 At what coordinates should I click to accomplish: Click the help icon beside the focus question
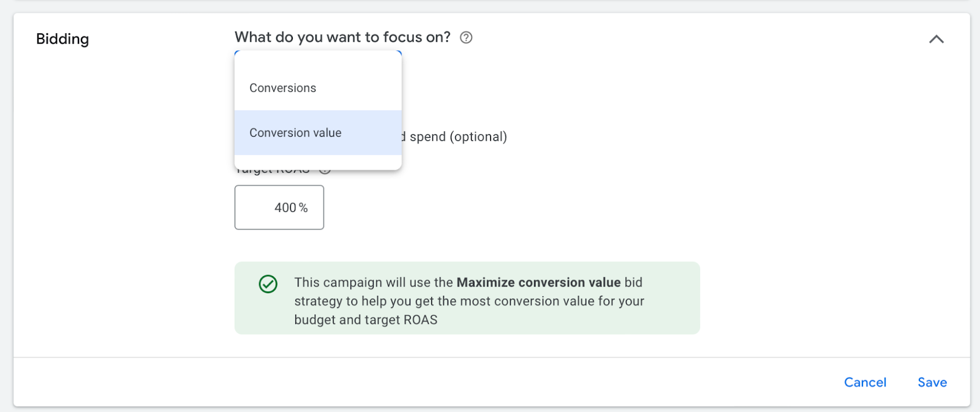pyautogui.click(x=466, y=38)
